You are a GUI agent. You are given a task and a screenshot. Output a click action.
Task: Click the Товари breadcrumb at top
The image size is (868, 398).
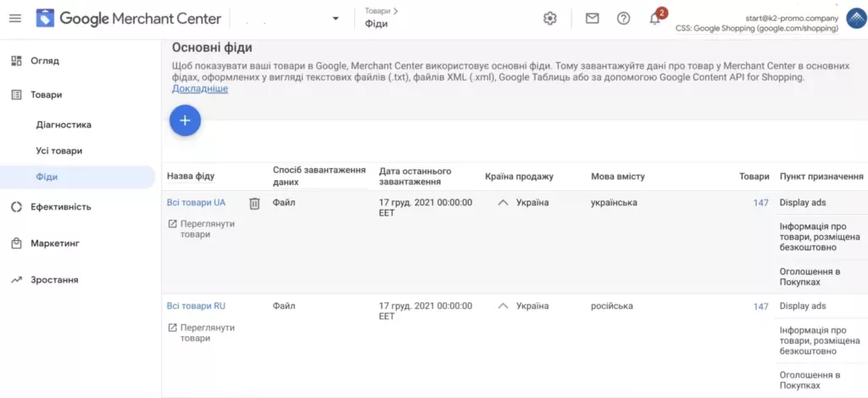coord(377,10)
